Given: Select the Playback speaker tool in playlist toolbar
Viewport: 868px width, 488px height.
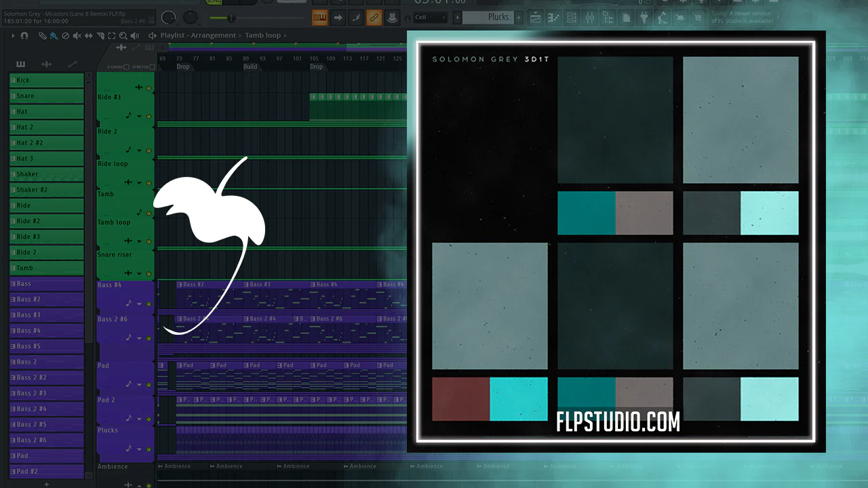Looking at the screenshot, I should point(136,35).
